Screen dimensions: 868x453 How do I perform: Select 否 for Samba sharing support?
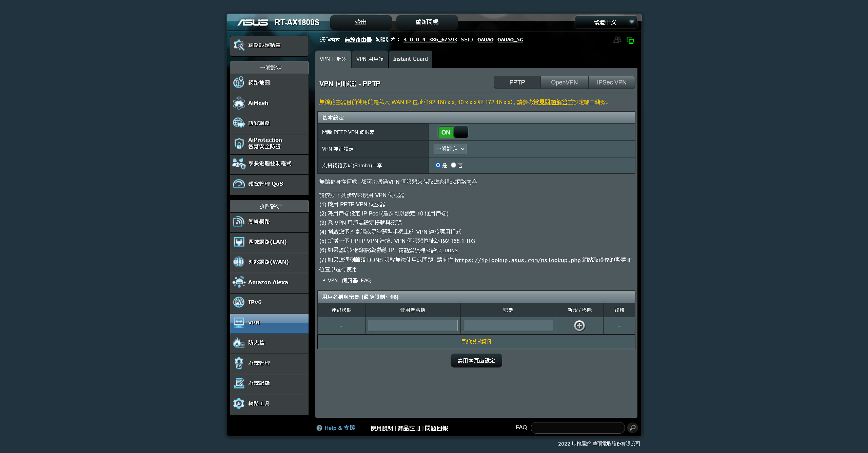click(453, 165)
